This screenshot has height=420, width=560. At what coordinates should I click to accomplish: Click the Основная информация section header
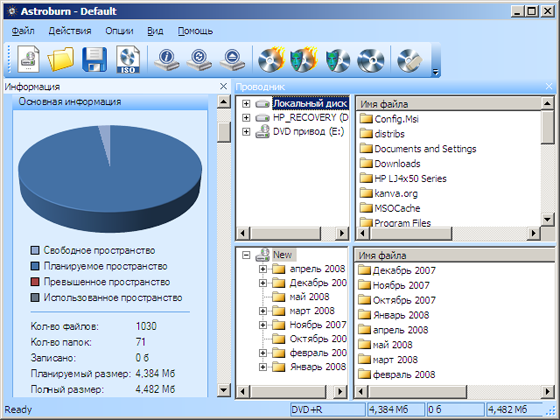pos(110,102)
